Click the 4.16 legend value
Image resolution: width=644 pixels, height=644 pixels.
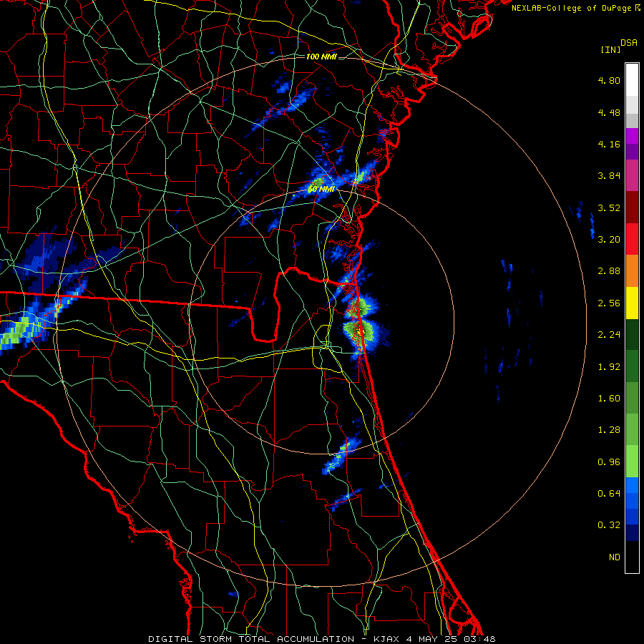click(x=609, y=144)
